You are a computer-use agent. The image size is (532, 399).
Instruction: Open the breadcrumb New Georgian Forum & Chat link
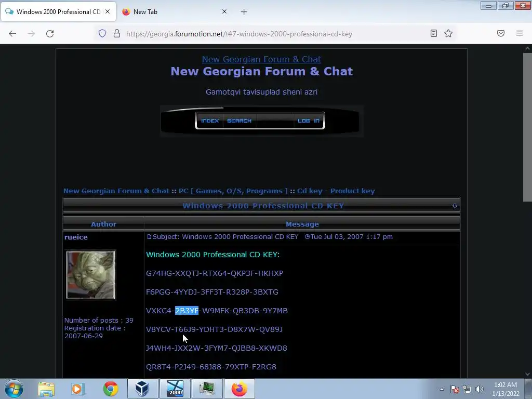click(116, 191)
